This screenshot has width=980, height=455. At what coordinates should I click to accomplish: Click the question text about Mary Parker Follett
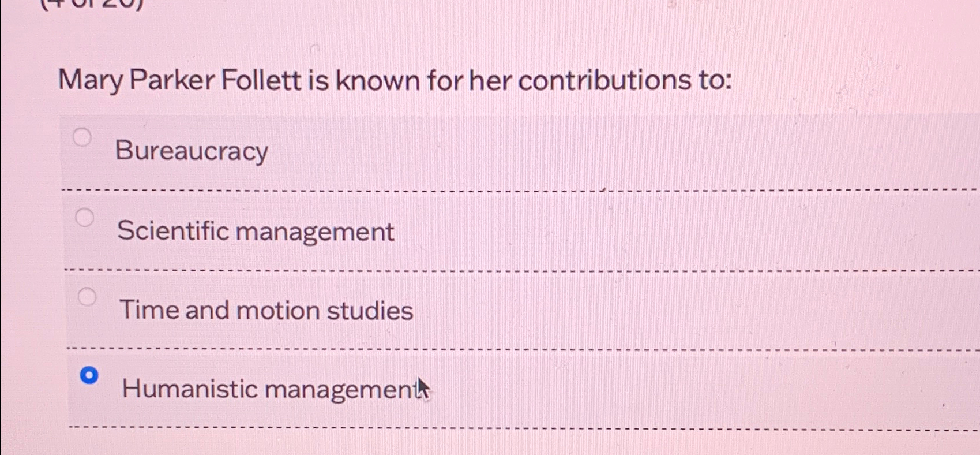coord(395,81)
